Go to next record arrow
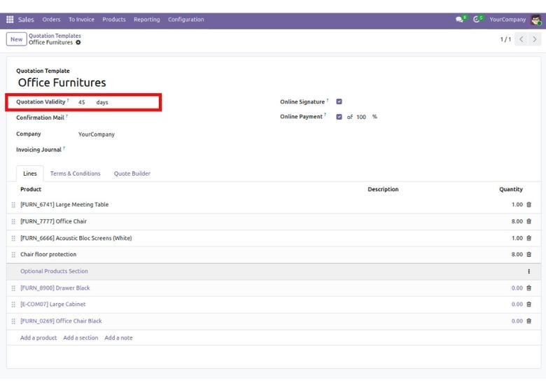This screenshot has height=392, width=546. (536, 39)
